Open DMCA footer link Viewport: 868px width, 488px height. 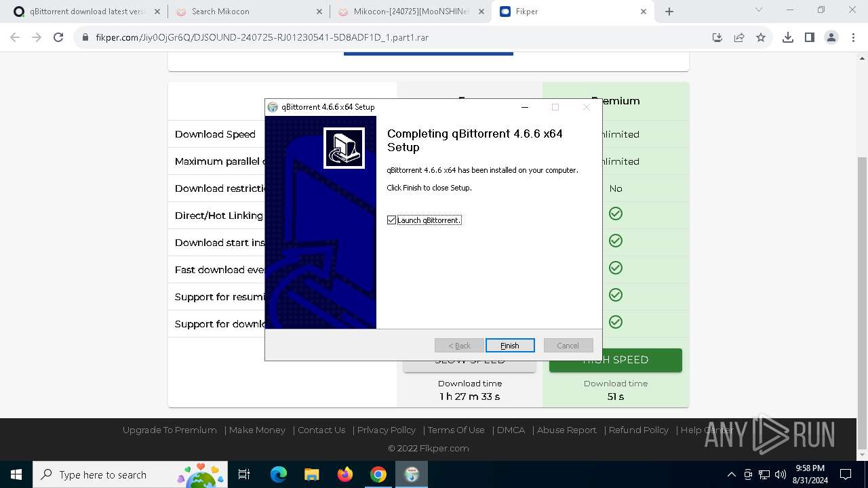click(x=511, y=430)
